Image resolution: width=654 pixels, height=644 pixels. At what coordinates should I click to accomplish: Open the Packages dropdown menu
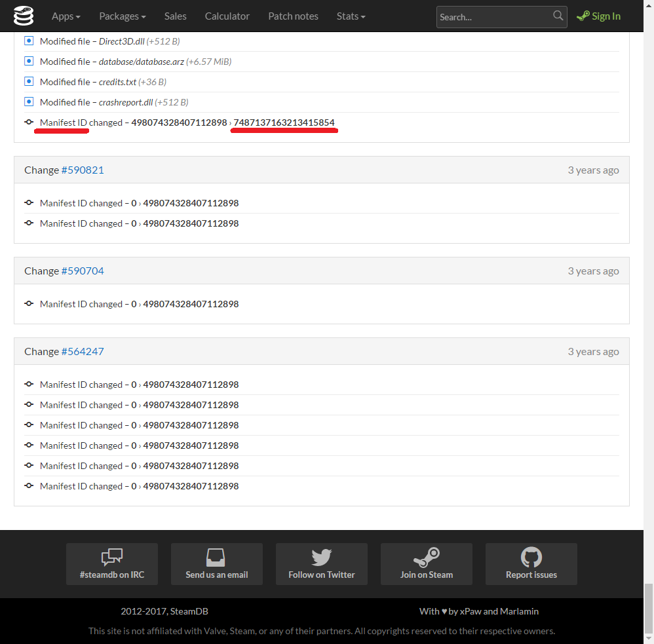pos(122,16)
